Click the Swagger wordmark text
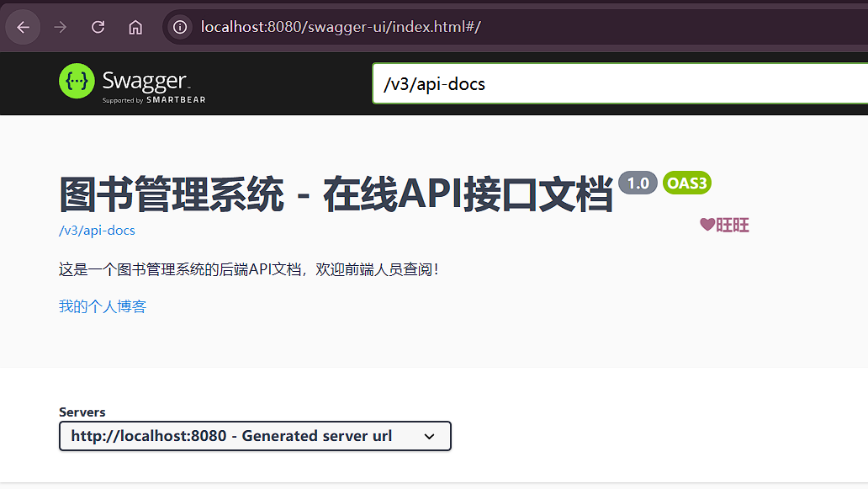This screenshot has height=489, width=868. [145, 81]
